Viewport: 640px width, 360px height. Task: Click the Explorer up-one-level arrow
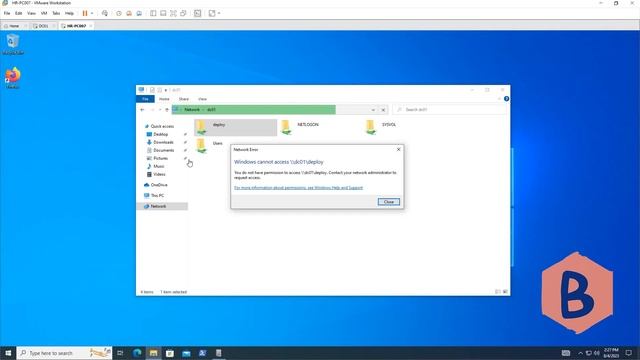coord(167,110)
